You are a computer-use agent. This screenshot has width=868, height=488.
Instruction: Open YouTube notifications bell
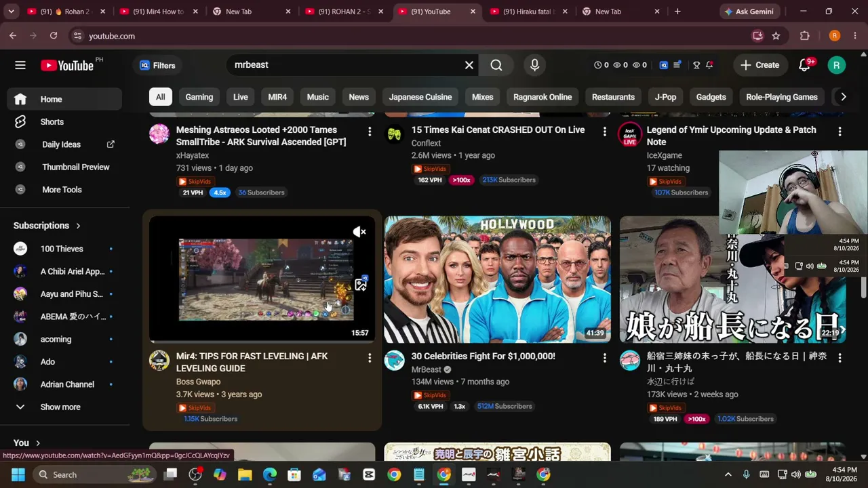point(805,65)
